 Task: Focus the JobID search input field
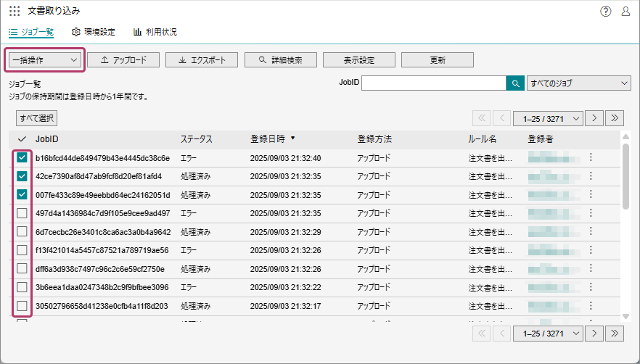pos(433,83)
